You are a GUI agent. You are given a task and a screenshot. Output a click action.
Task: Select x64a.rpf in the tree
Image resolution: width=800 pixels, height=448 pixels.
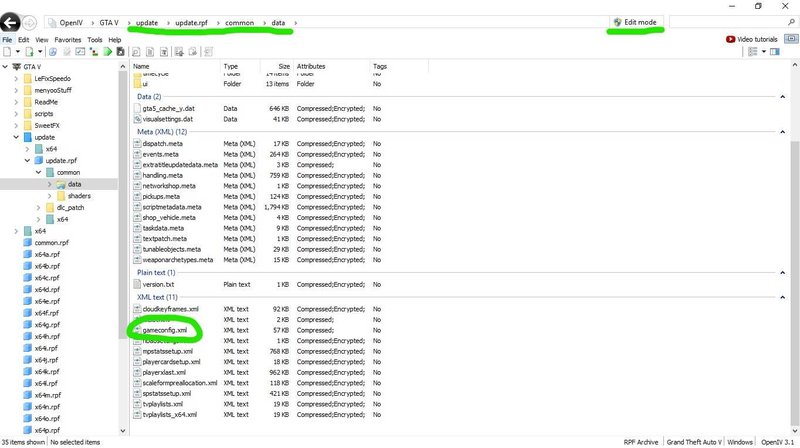click(47, 255)
